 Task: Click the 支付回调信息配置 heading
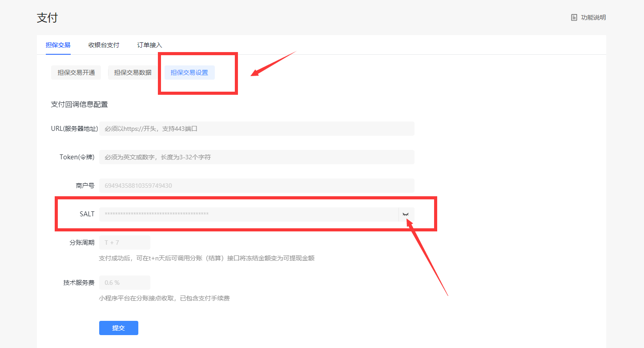79,105
